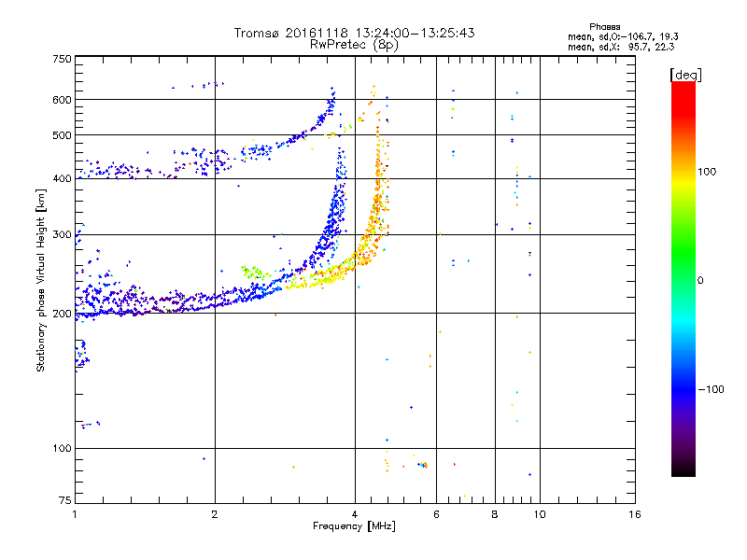747x560 pixels.
Task: Click the x-axis tick label "1"
Action: pyautogui.click(x=75, y=514)
